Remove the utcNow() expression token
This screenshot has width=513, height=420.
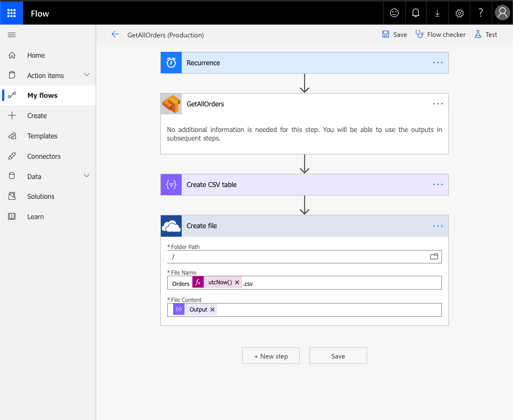tap(237, 283)
